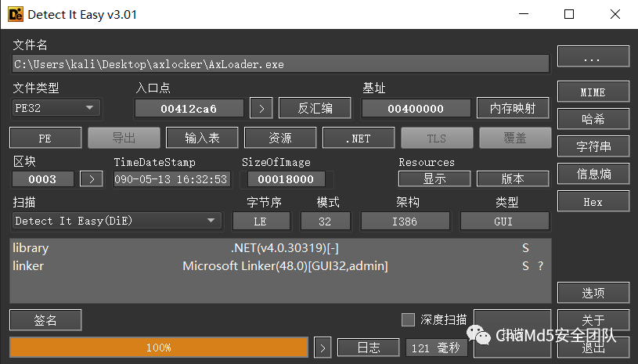
Task: Open the 输入表 imports table
Action: pyautogui.click(x=202, y=139)
